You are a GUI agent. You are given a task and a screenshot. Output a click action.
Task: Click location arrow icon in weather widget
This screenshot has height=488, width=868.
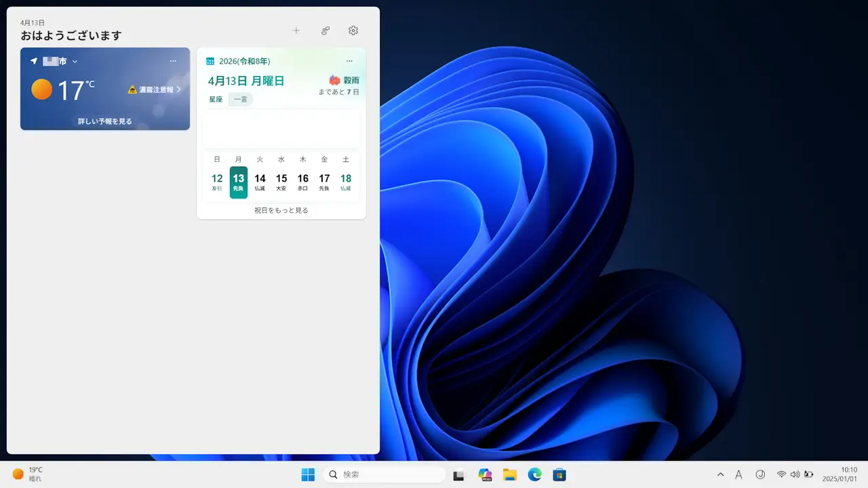point(34,61)
